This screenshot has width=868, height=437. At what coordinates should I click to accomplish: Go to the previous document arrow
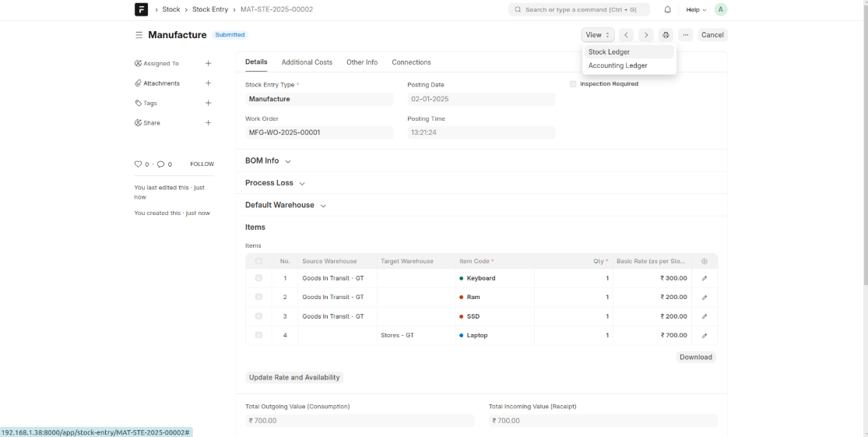coord(626,35)
